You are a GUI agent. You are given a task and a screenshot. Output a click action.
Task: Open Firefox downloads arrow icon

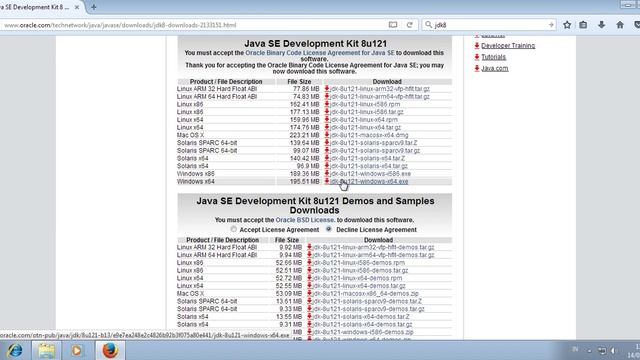click(x=602, y=25)
